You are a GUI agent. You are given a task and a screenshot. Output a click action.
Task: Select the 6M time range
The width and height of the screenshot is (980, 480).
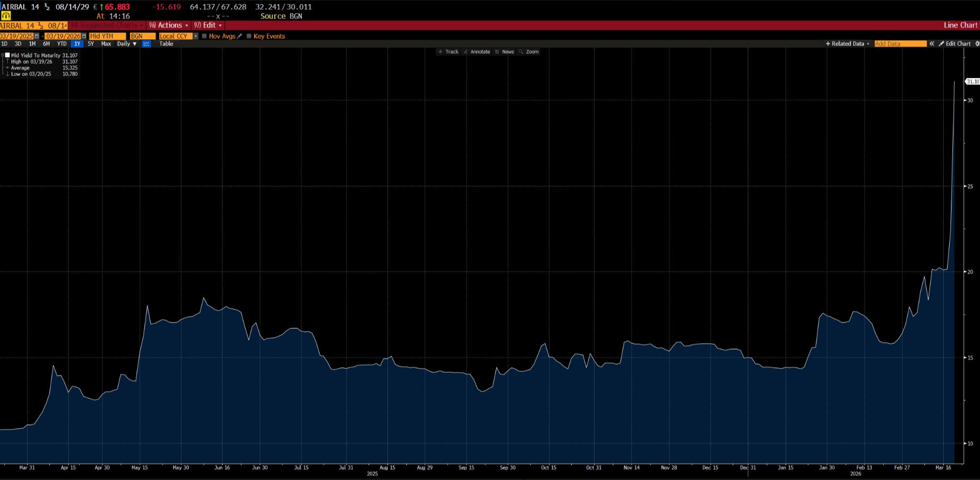(x=46, y=44)
